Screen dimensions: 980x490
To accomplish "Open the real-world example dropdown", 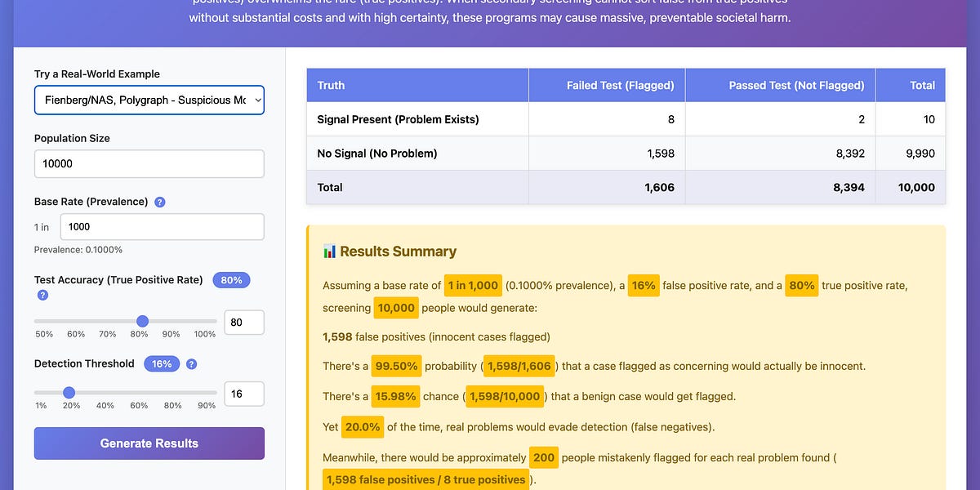I will 149,98.
